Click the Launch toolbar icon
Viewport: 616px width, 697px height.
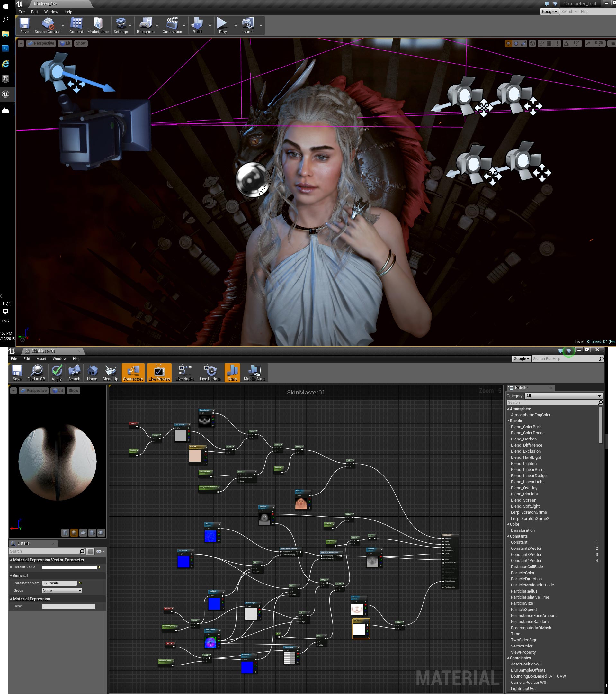[248, 26]
